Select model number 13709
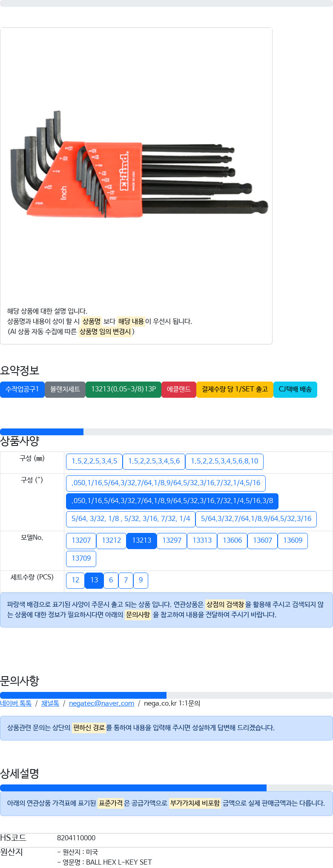This screenshot has width=333, height=868. (x=81, y=558)
